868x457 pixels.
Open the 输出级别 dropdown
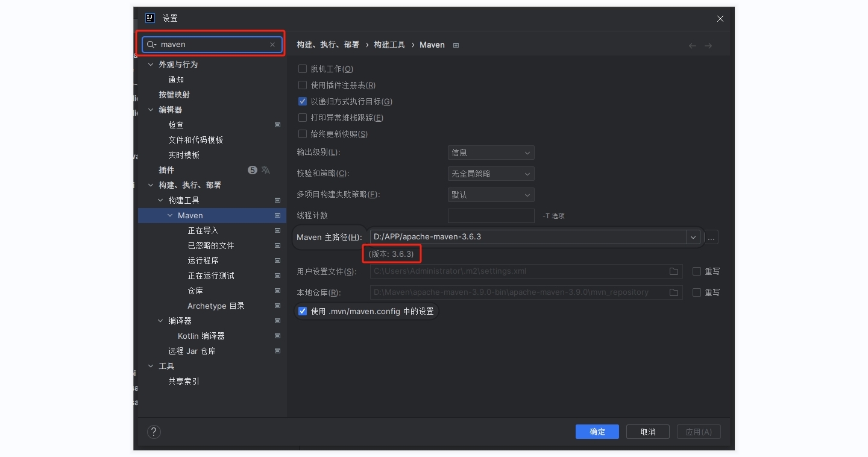tap(491, 153)
